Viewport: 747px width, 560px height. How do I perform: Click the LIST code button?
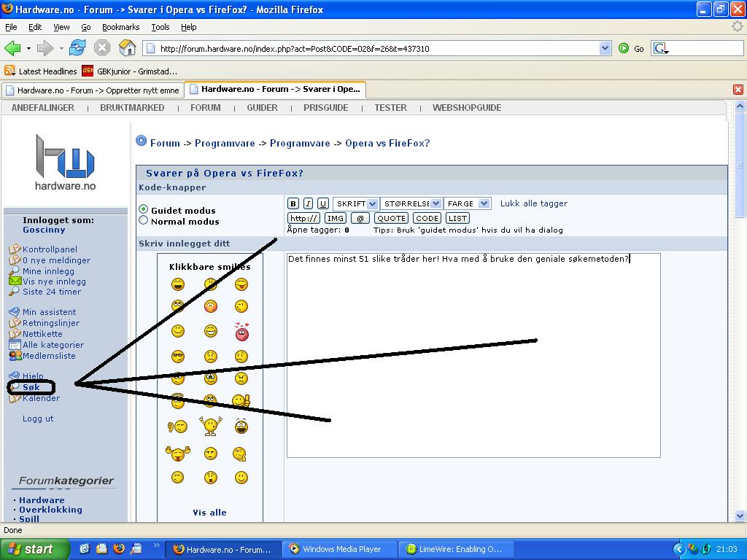pyautogui.click(x=457, y=218)
